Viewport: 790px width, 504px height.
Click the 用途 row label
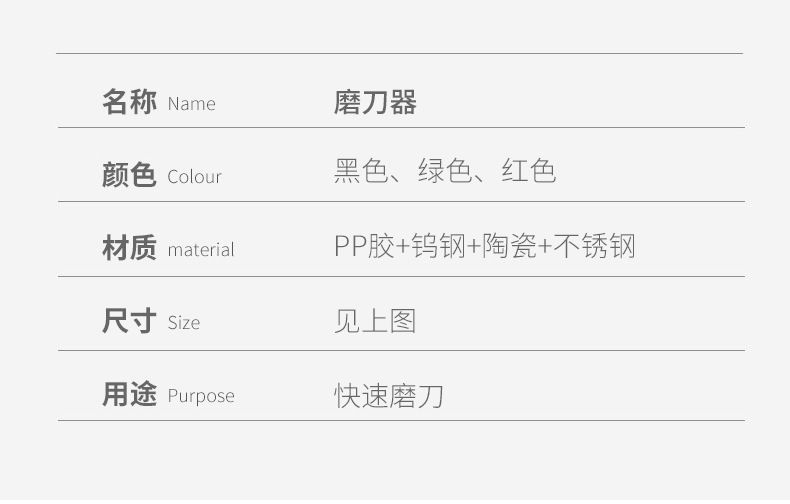(x=129, y=394)
